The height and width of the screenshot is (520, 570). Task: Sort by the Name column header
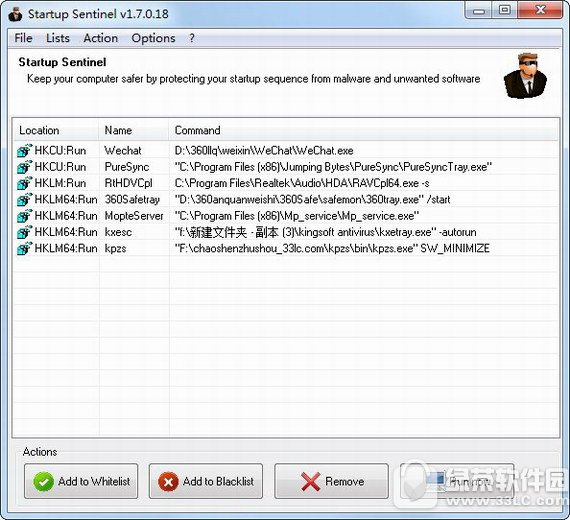pyautogui.click(x=133, y=130)
